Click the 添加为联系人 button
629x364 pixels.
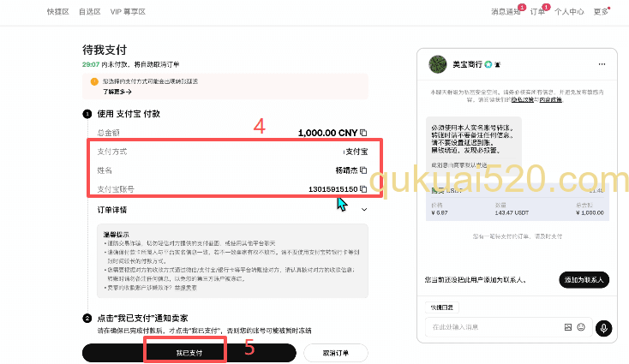click(584, 280)
